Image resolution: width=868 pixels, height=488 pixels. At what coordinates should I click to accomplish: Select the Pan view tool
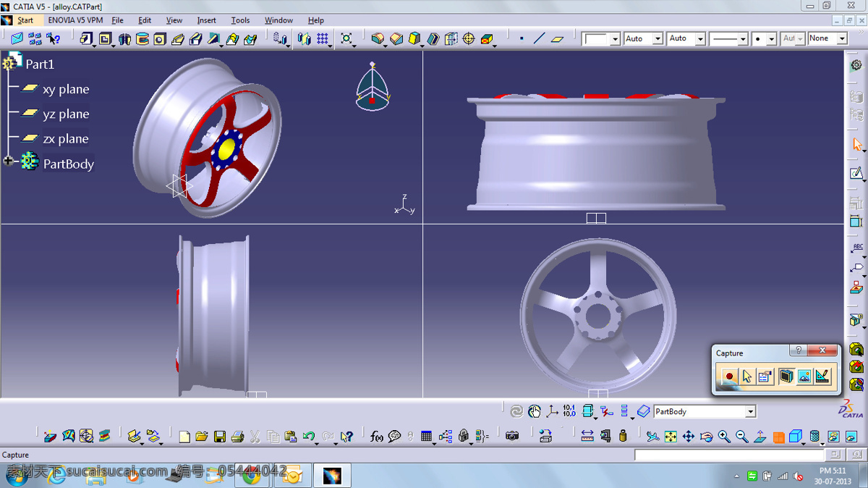(x=688, y=437)
